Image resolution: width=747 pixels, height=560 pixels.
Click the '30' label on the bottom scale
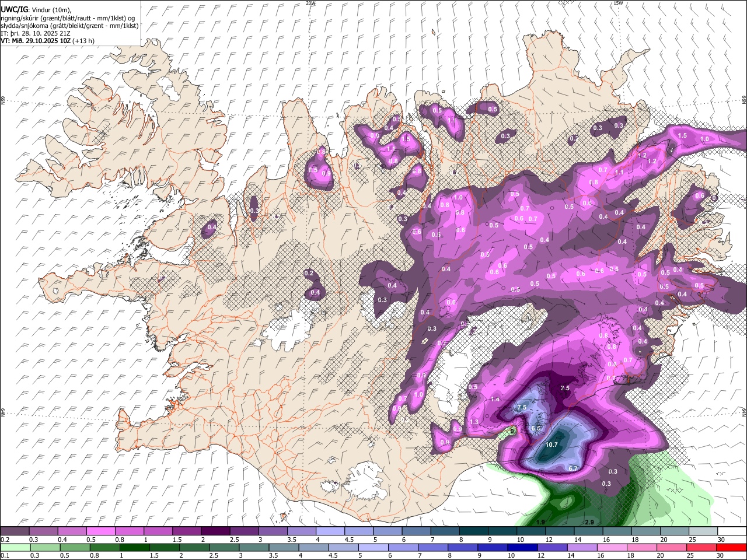[x=721, y=556]
